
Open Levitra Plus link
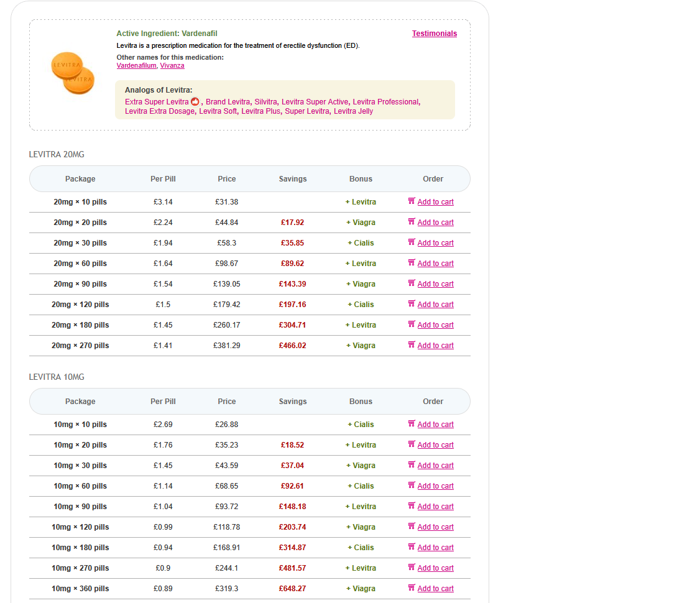(260, 111)
